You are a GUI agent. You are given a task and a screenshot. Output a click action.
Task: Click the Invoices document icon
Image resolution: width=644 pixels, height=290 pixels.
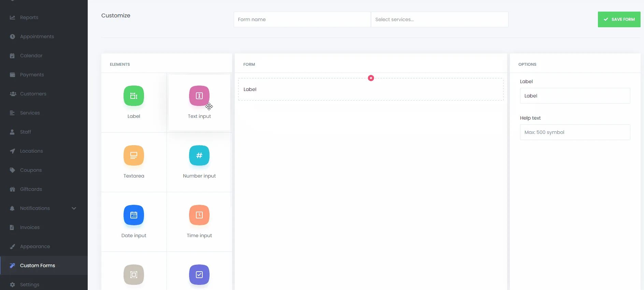[12, 227]
